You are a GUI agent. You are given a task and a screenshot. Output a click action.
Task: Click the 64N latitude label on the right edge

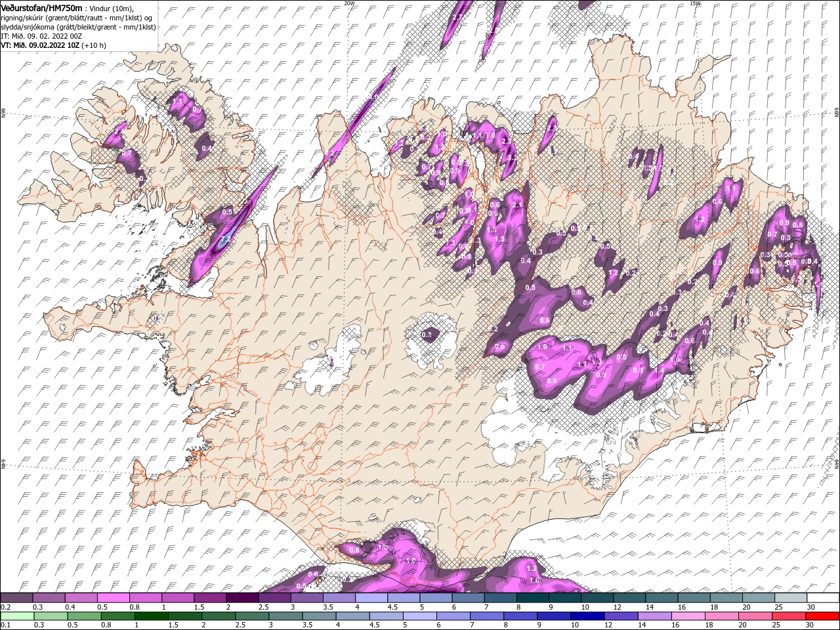pyautogui.click(x=837, y=464)
